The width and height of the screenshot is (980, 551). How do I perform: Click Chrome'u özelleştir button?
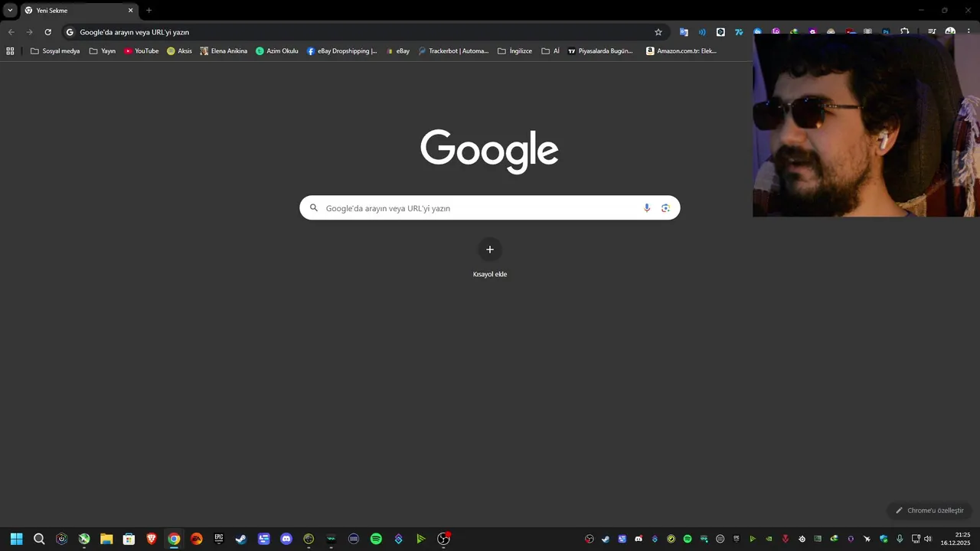(929, 510)
